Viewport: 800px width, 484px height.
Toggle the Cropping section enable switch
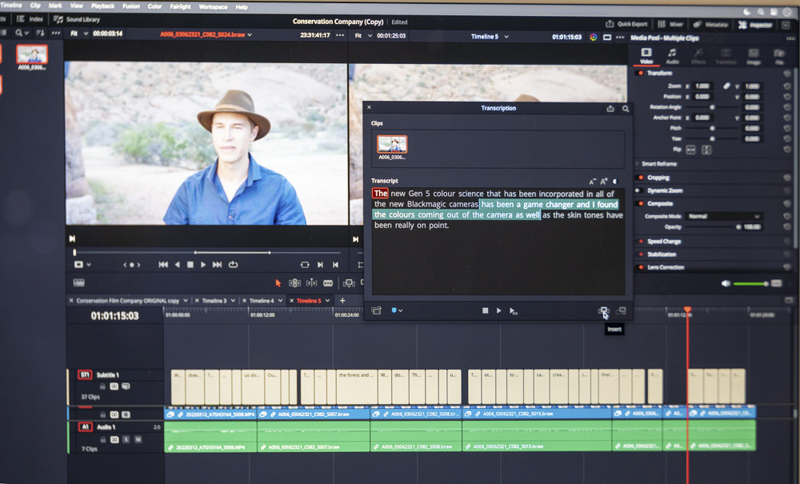tap(640, 177)
